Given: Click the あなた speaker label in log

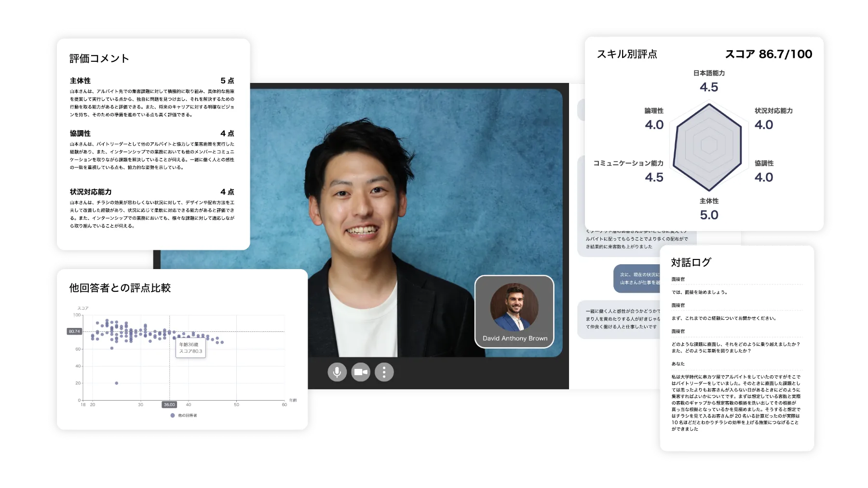Looking at the screenshot, I should [x=678, y=364].
